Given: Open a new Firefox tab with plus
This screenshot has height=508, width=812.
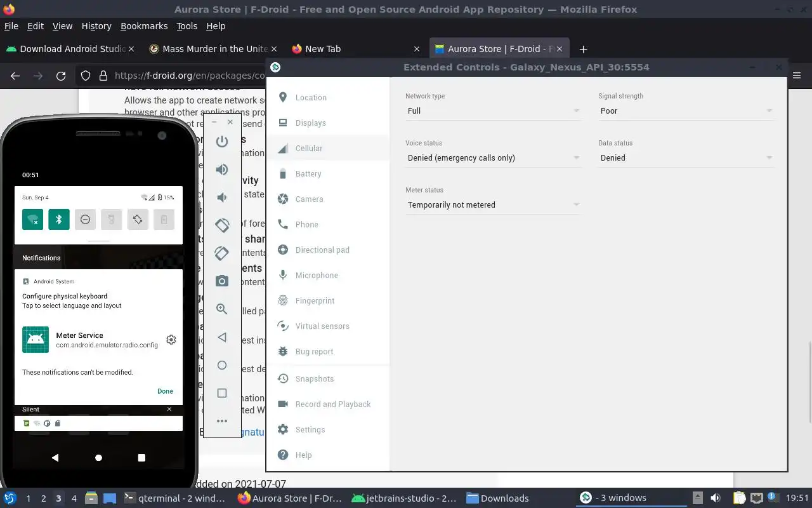Looking at the screenshot, I should point(583,49).
